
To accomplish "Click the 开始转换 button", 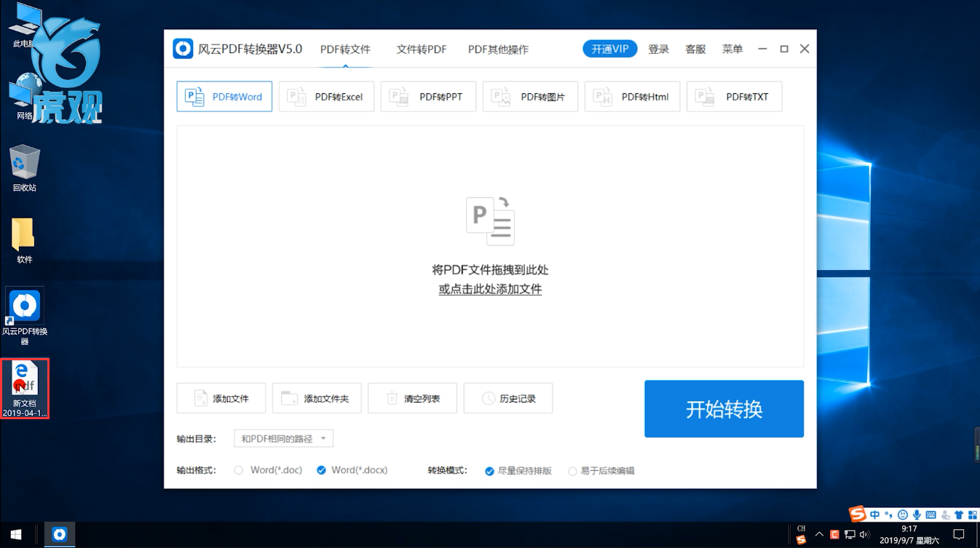I will click(x=724, y=409).
